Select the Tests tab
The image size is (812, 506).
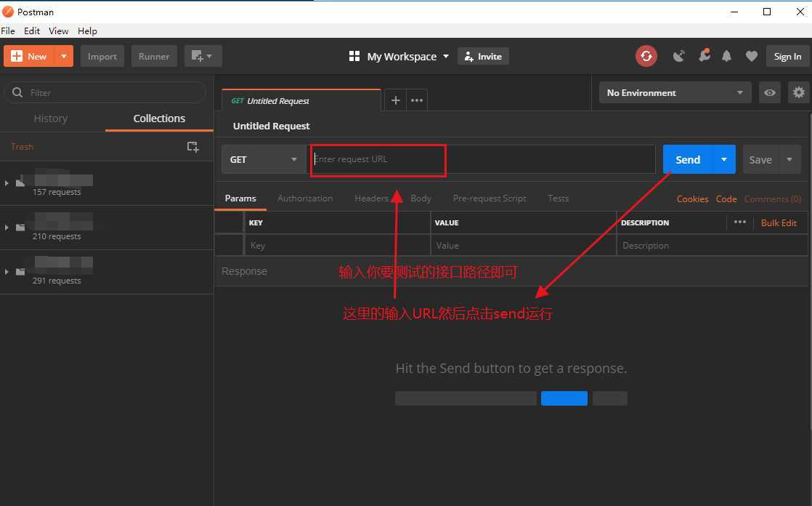tap(559, 198)
